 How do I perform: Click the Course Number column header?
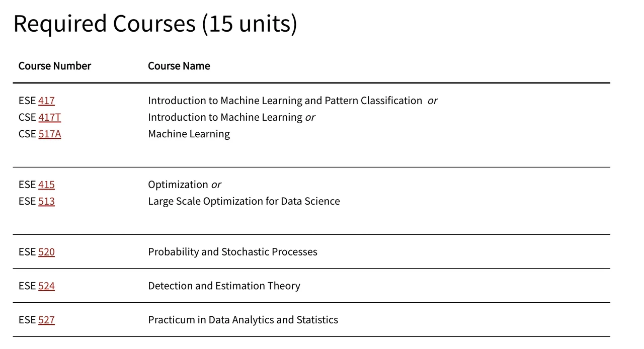54,66
